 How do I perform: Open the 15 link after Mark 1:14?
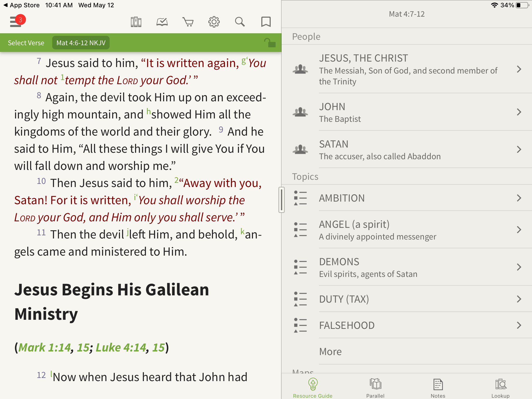click(x=83, y=348)
